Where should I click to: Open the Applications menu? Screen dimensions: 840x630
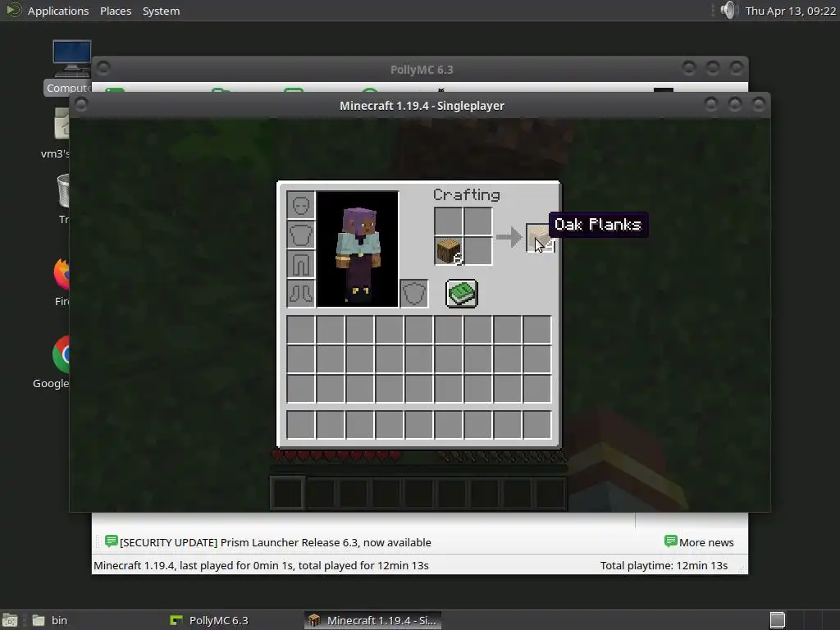pos(58,11)
